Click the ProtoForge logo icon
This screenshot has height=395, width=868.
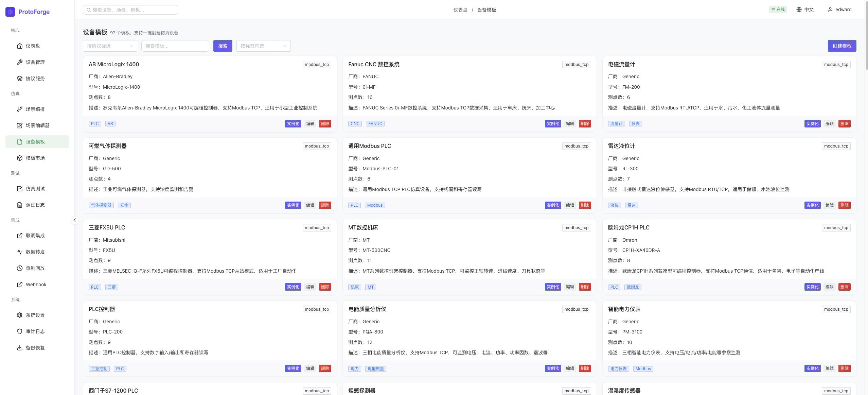tap(10, 12)
